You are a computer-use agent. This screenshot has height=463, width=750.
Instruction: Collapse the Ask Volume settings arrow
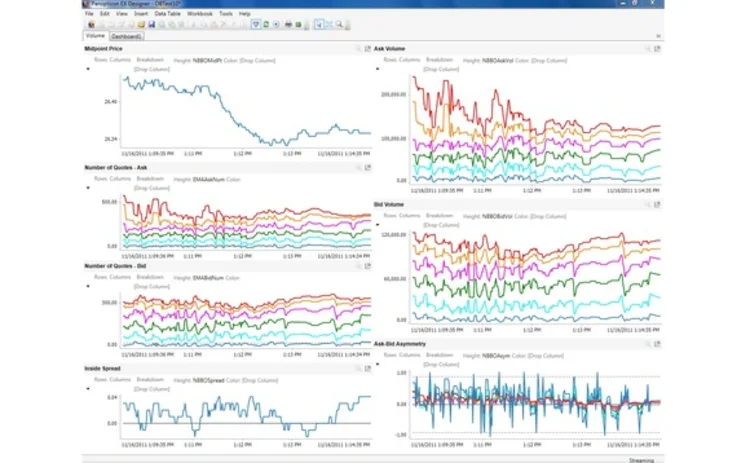(377, 69)
